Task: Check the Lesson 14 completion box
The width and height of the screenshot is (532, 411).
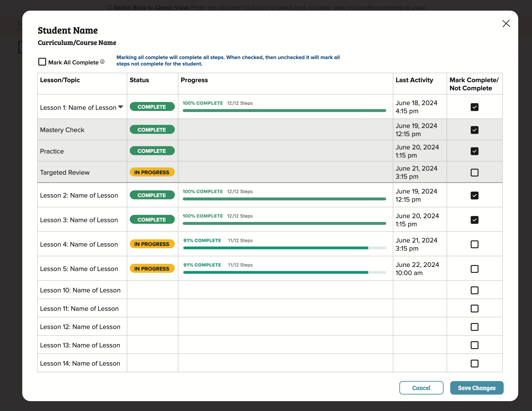Action: (474, 363)
